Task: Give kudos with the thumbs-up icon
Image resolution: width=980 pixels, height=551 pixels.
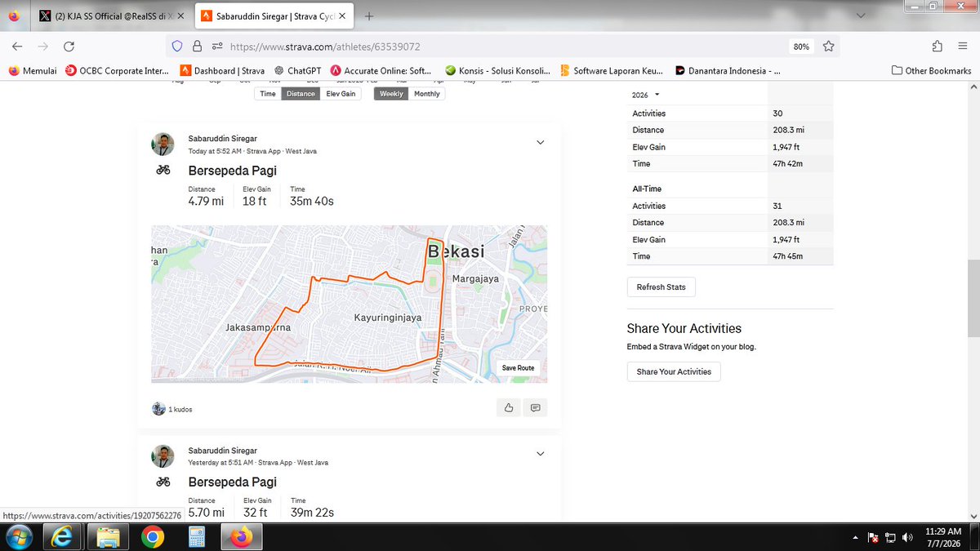Action: coord(509,407)
